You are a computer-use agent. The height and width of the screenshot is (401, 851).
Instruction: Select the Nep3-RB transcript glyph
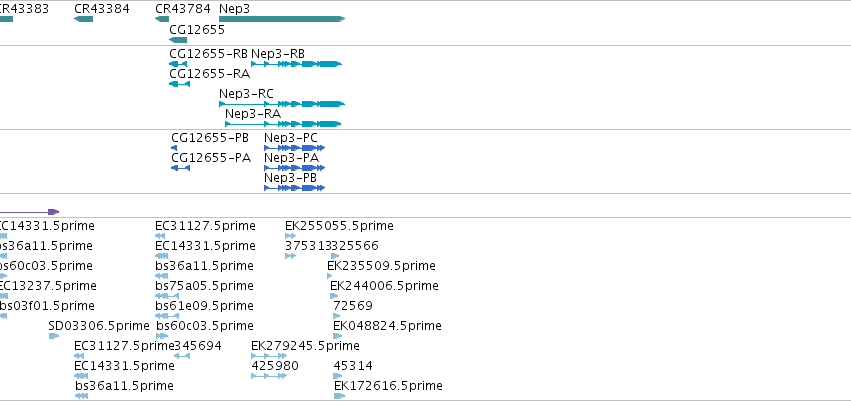click(x=296, y=64)
